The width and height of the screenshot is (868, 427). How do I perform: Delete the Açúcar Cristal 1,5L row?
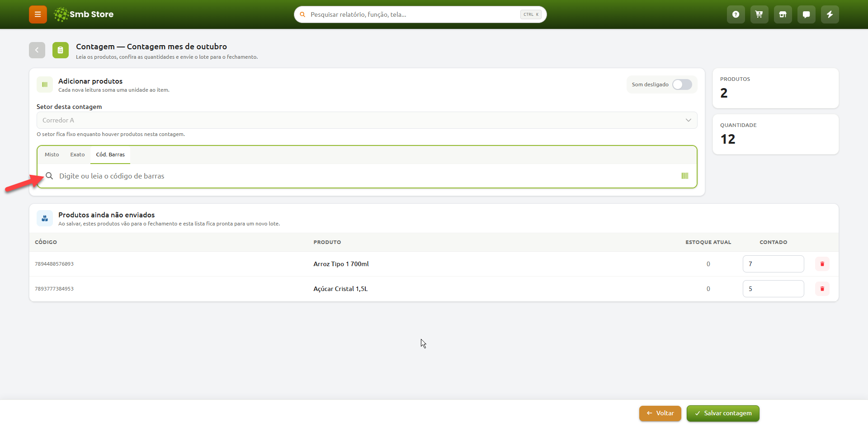(822, 289)
